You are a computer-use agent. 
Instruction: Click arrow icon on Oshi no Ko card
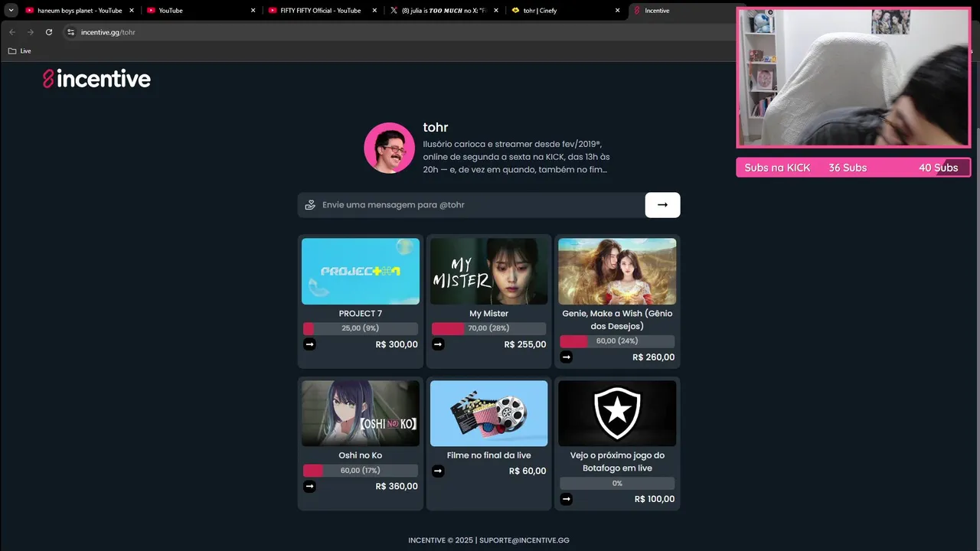[x=309, y=486]
